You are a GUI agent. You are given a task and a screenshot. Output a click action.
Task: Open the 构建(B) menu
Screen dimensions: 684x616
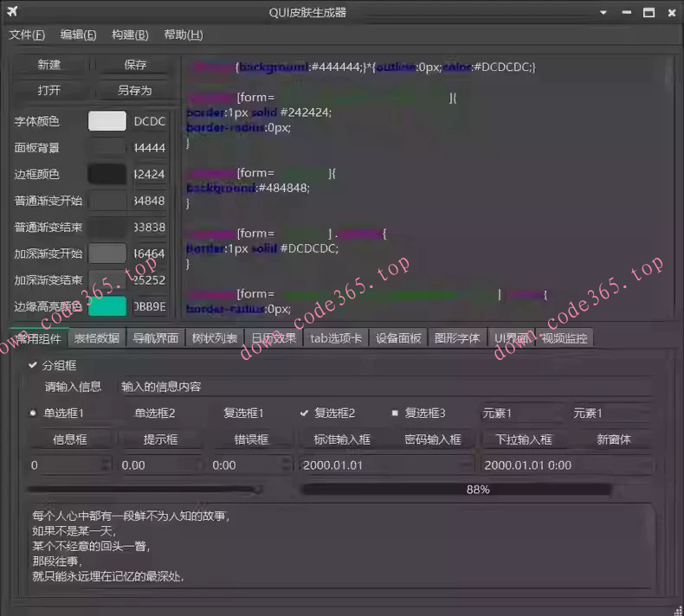(130, 35)
